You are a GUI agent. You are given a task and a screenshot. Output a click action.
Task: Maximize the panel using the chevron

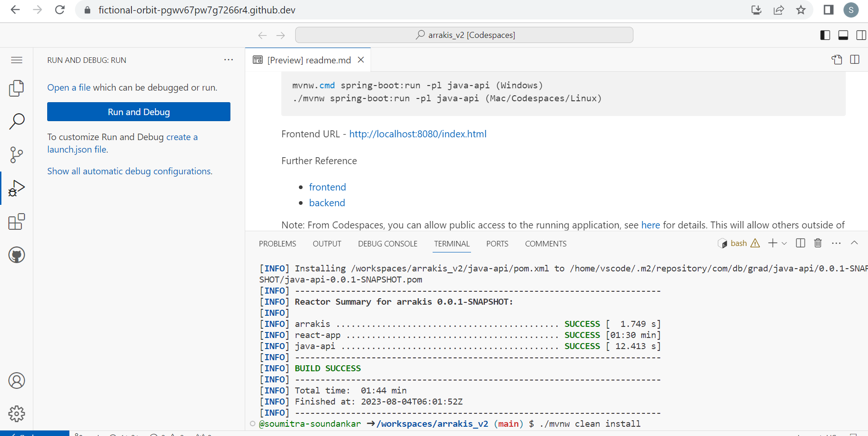854,243
